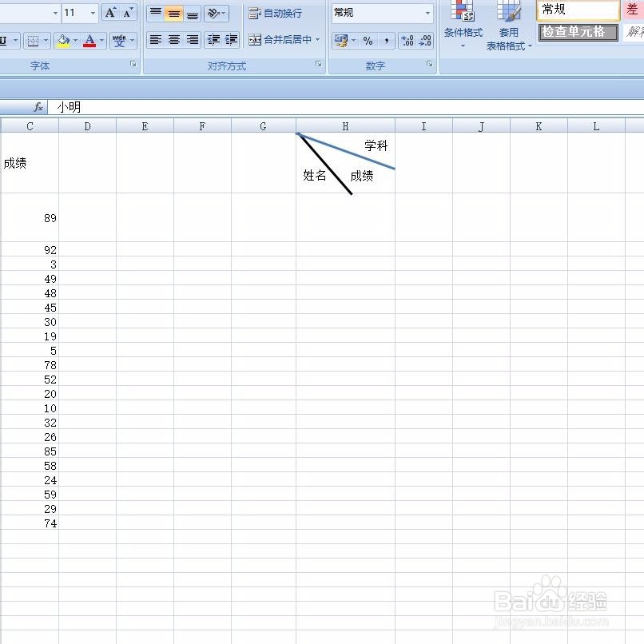Toggle 自动换行 wrap text

tap(275, 13)
